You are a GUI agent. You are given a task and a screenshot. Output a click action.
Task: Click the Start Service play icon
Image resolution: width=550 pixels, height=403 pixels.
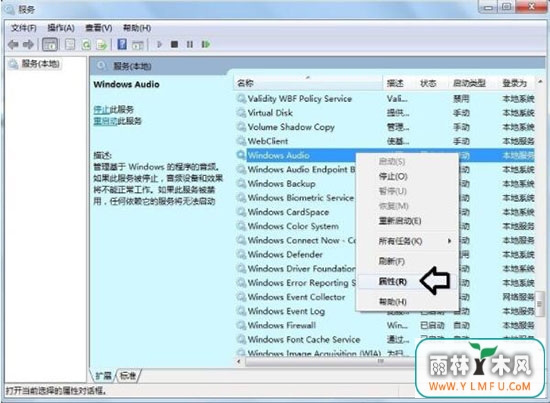pyautogui.click(x=159, y=45)
